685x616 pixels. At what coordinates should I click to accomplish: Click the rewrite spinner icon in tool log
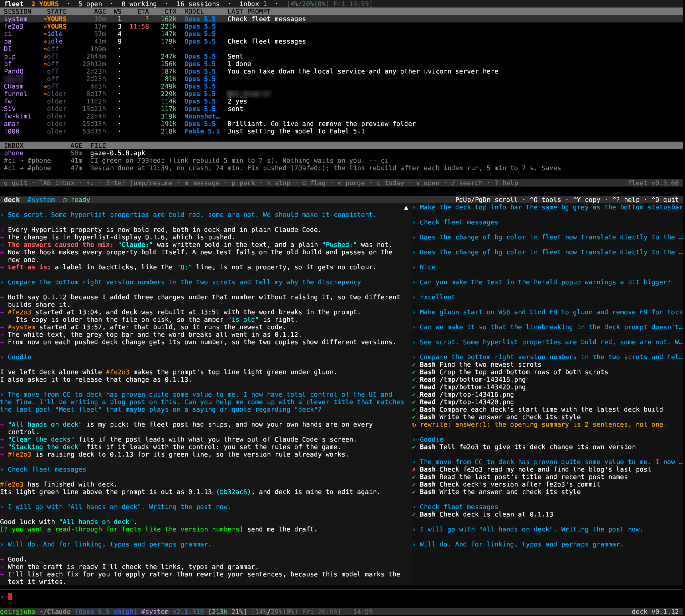pos(414,424)
